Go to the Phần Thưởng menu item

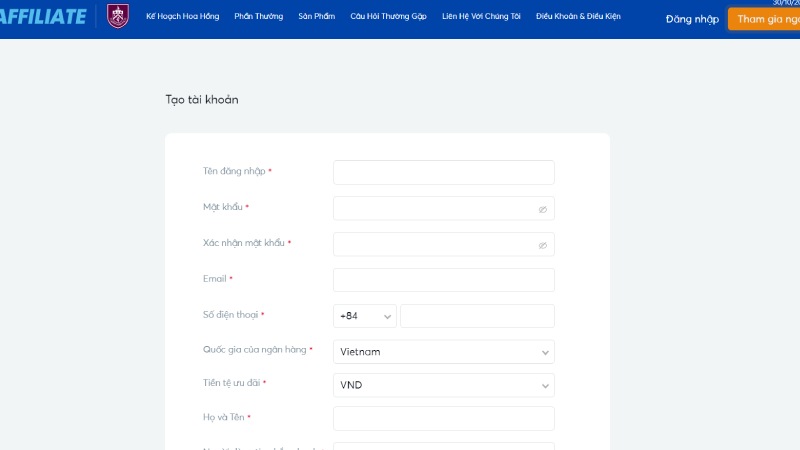[258, 17]
